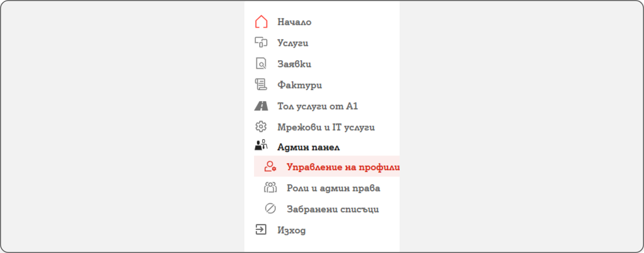Click the group icon beside Роли и админ права
The image size is (644, 253).
point(270,188)
